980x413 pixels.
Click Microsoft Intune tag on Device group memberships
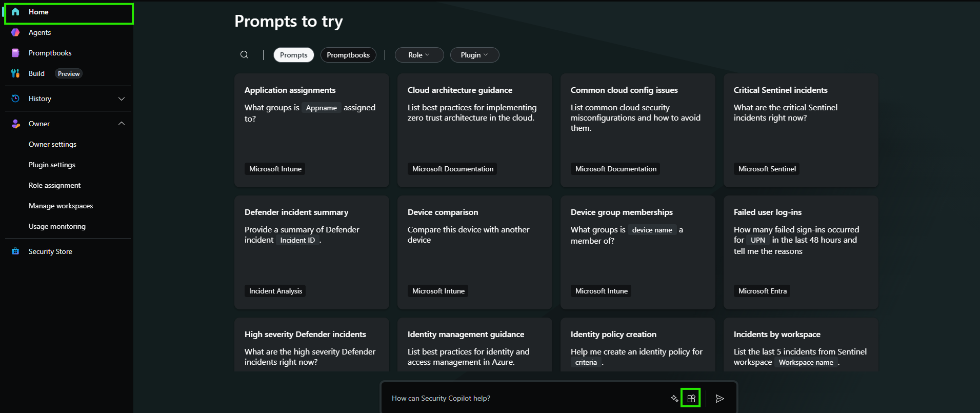[602, 291]
